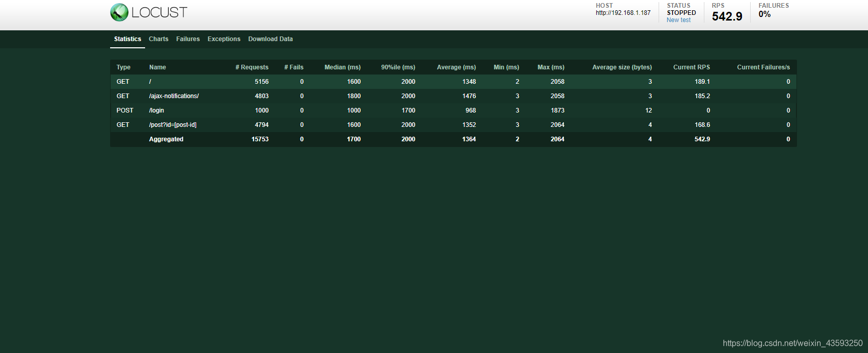The image size is (868, 353).
Task: Click the Locust logo icon
Action: tap(119, 12)
